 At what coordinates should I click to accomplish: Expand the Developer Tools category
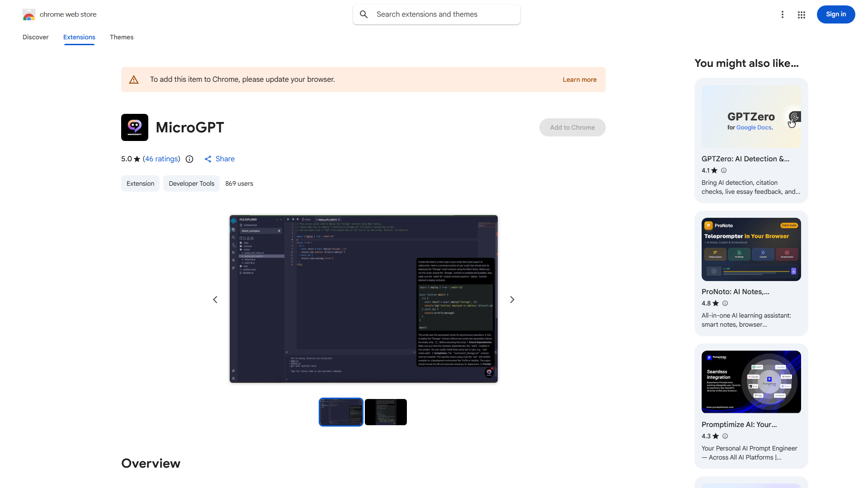(x=191, y=183)
